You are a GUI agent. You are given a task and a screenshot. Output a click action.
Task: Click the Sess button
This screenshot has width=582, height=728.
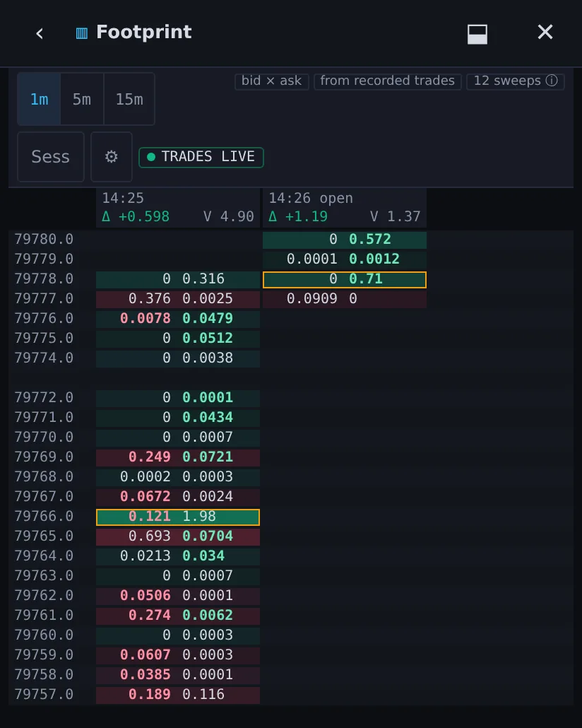[x=51, y=157]
